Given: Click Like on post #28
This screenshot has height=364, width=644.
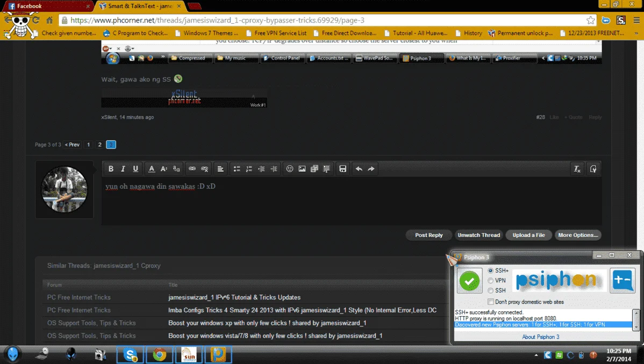Looking at the screenshot, I should point(554,117).
